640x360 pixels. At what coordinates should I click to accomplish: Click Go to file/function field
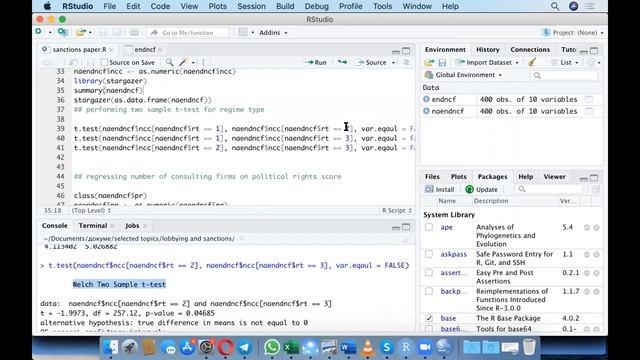point(187,32)
